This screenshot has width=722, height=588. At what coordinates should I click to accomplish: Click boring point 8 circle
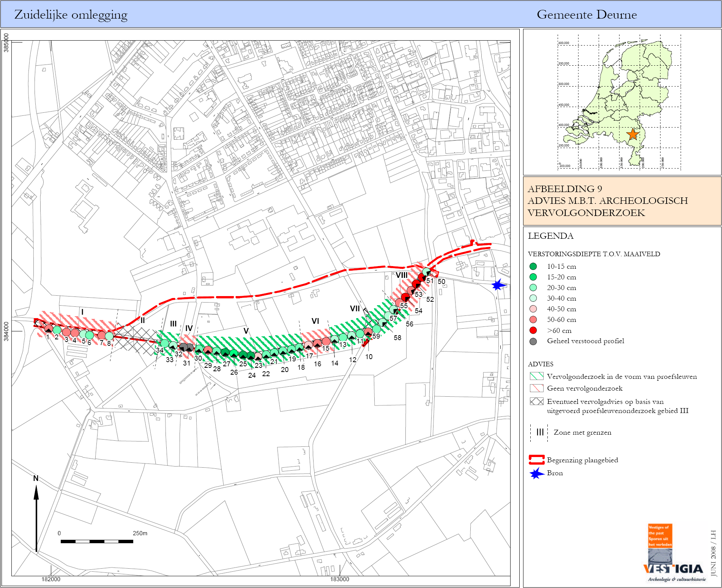pos(109,336)
